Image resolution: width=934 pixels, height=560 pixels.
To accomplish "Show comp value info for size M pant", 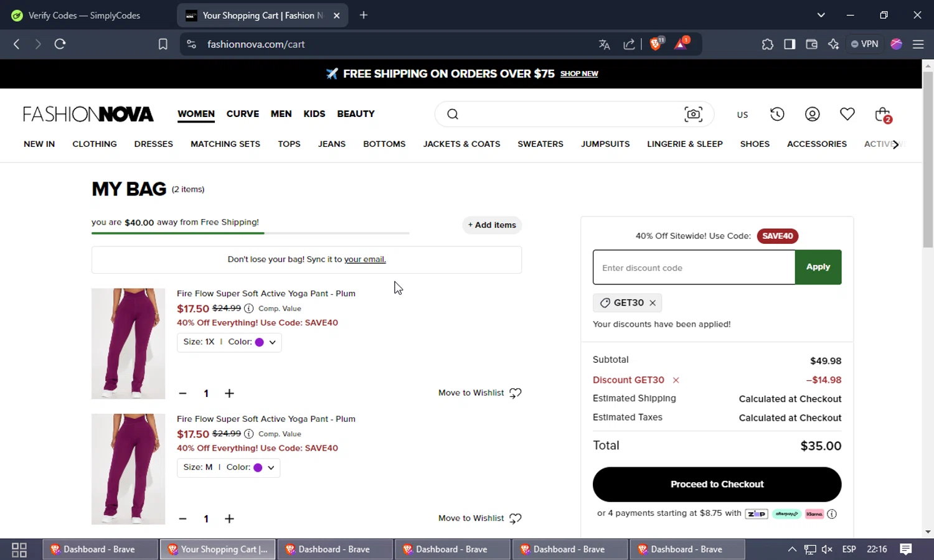I will (x=248, y=434).
